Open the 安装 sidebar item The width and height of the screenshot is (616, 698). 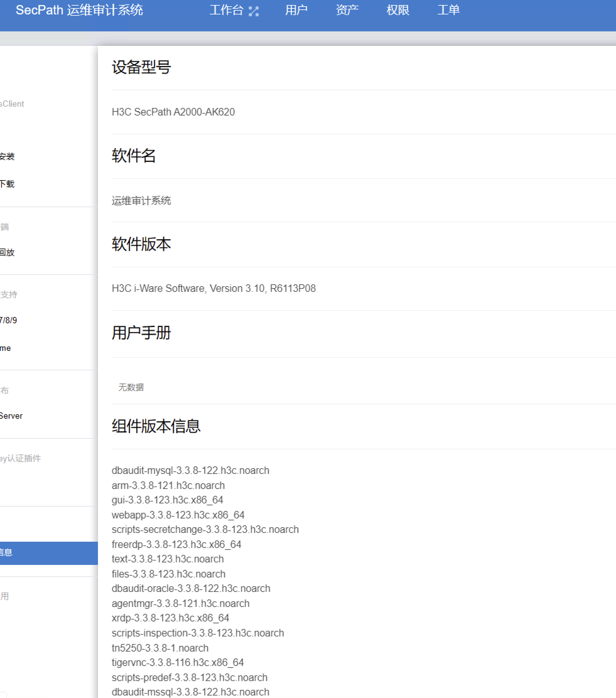point(8,157)
